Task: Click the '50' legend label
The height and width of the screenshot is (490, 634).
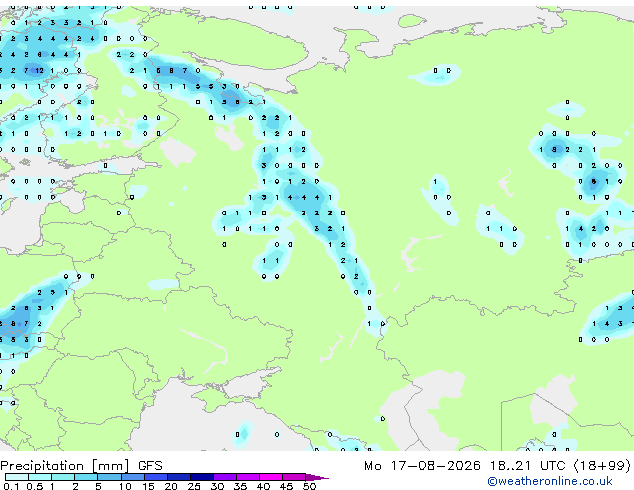Action: pyautogui.click(x=309, y=486)
